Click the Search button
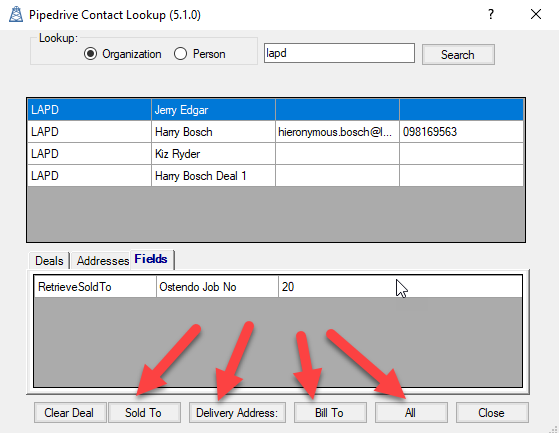This screenshot has height=433, width=559. (x=458, y=55)
